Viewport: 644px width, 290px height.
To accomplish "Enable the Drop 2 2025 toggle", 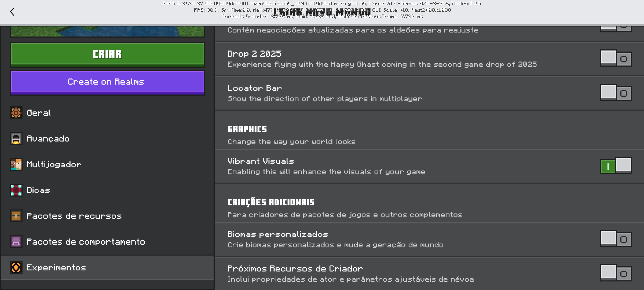I will point(616,59).
